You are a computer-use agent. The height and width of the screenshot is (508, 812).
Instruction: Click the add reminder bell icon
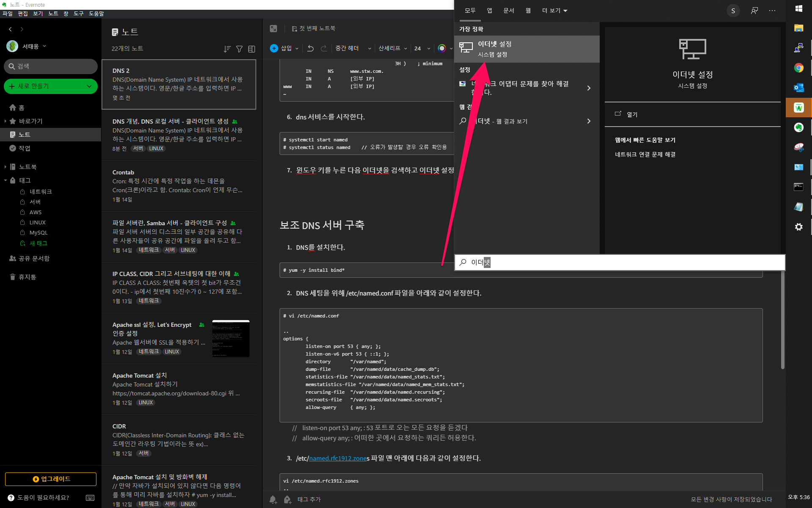273,500
